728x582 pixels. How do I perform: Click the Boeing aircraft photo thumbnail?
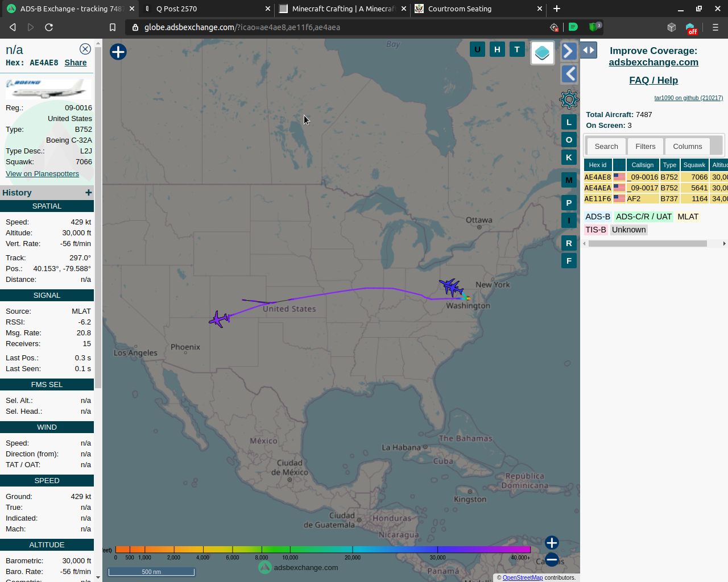tap(48, 89)
